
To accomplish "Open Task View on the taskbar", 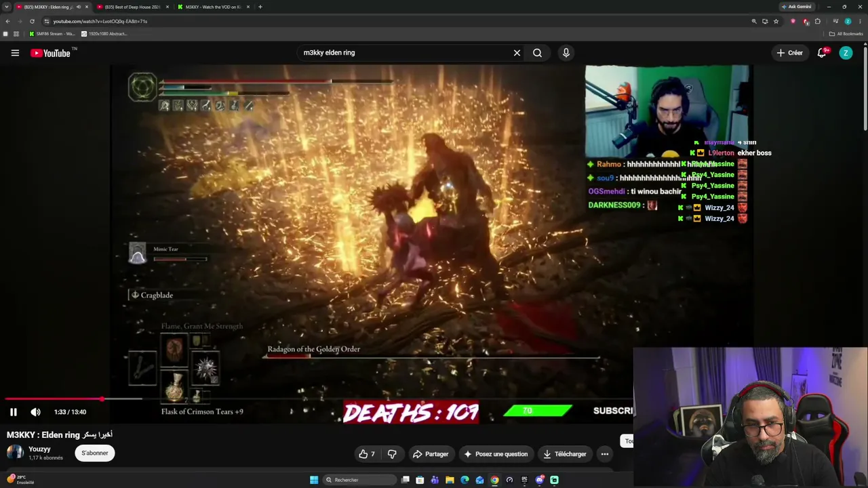I will [406, 480].
